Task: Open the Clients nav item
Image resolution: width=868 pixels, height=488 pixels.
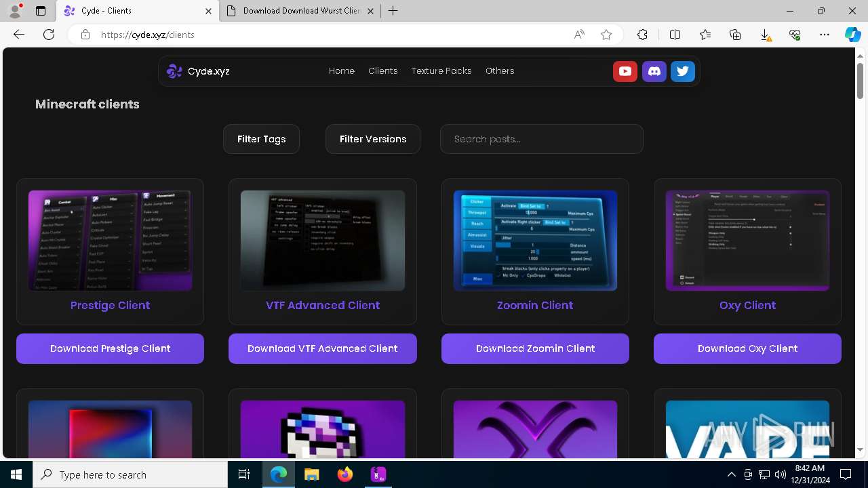Action: tap(383, 71)
